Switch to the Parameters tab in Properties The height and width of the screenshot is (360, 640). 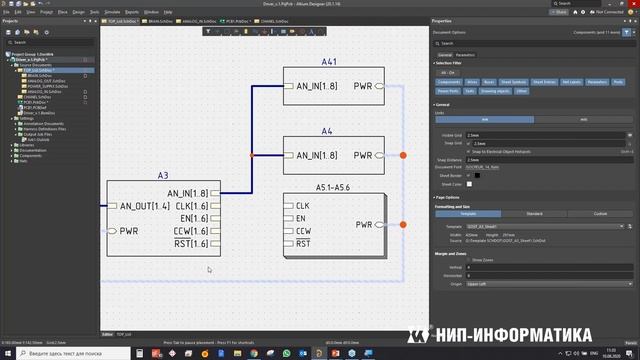tap(465, 55)
